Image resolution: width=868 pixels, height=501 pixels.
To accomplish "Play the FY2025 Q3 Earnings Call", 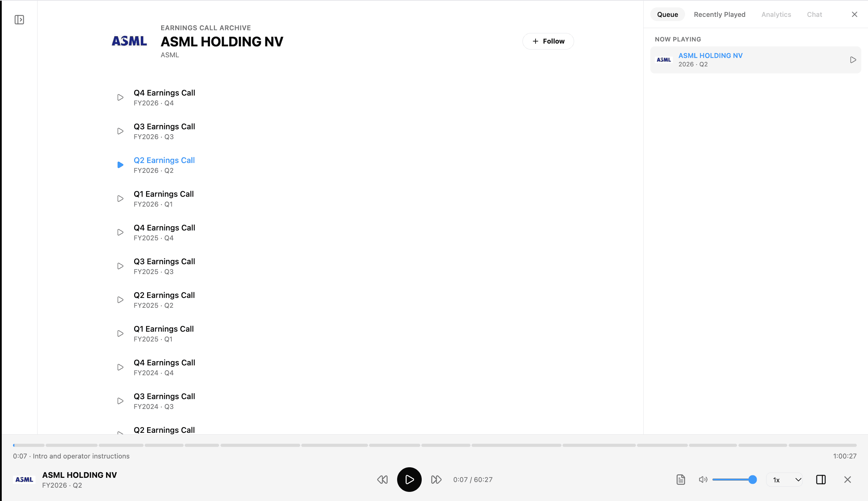I will [120, 266].
